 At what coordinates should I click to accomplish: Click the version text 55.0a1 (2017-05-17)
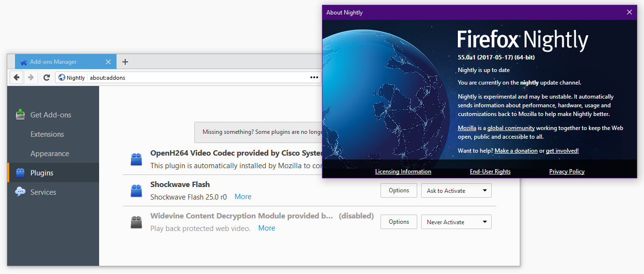tap(496, 57)
